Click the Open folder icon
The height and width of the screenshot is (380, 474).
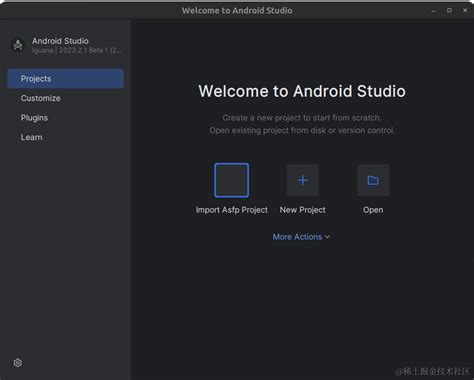pyautogui.click(x=373, y=180)
